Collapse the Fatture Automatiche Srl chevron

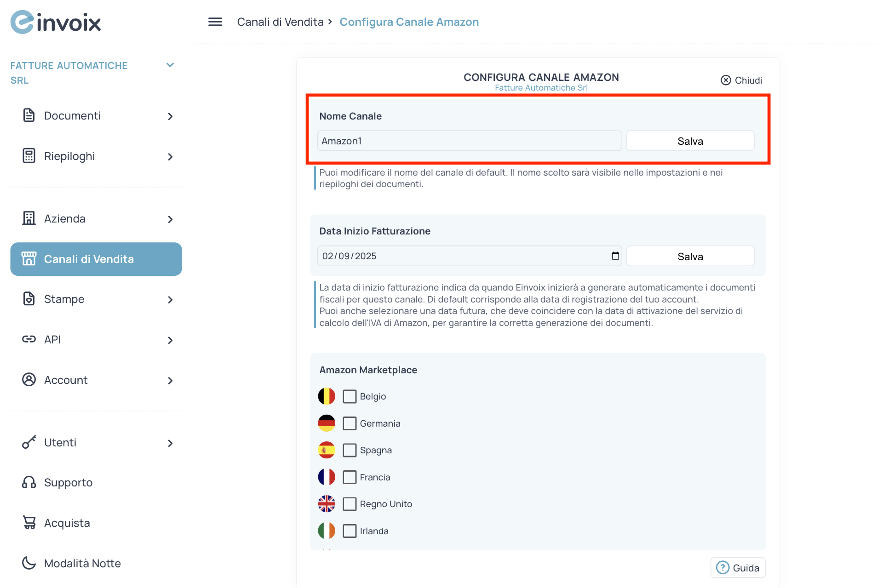point(170,65)
